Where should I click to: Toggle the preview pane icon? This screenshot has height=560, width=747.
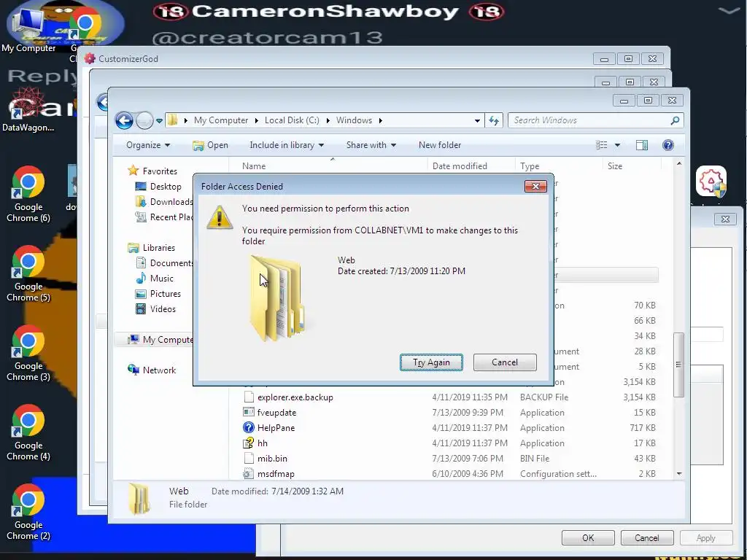click(642, 145)
